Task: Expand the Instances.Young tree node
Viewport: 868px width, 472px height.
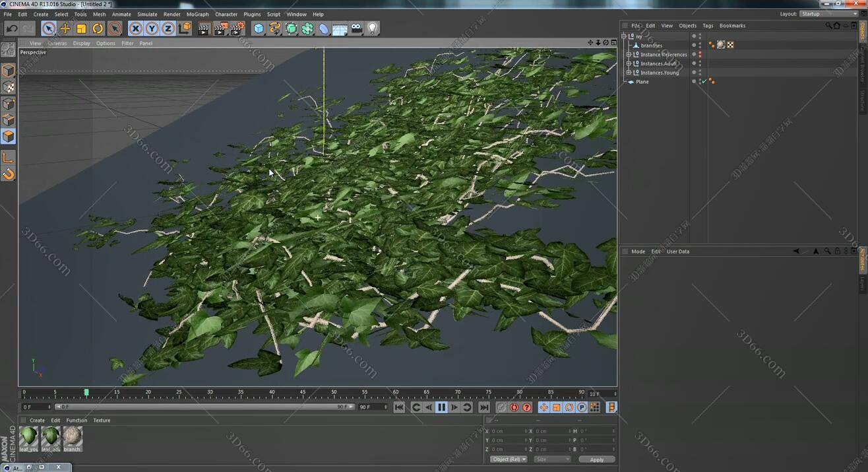Action: tap(629, 73)
